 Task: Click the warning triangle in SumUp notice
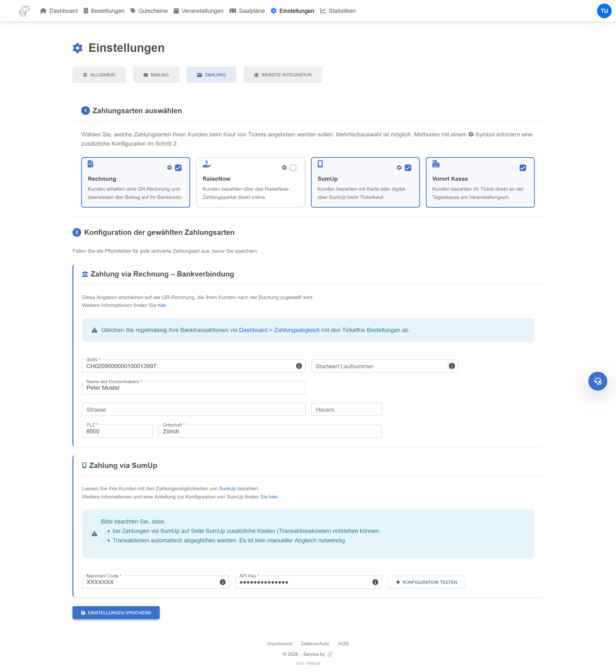(x=95, y=534)
